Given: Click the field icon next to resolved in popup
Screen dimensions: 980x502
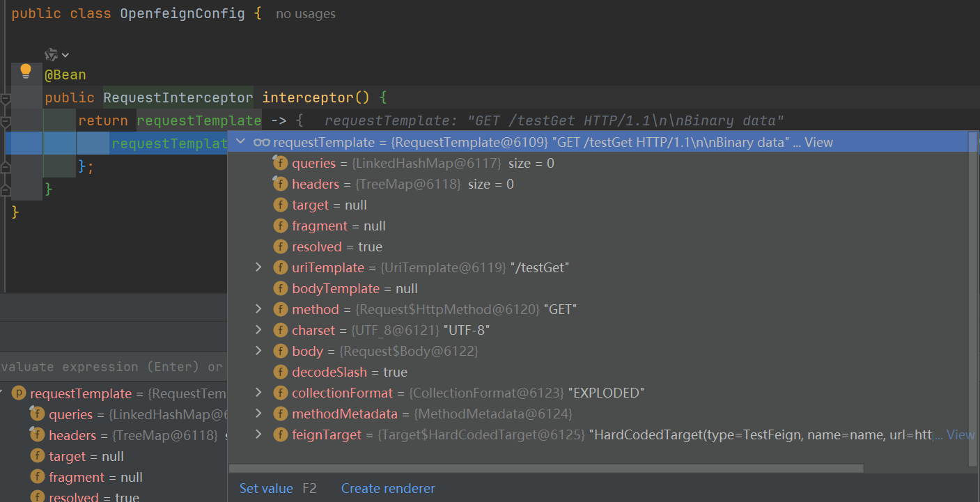Looking at the screenshot, I should pos(280,246).
